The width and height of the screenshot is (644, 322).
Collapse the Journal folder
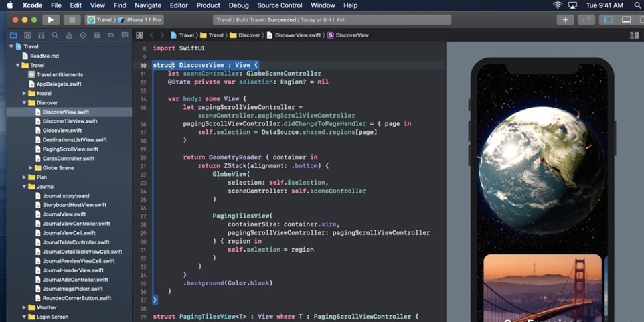click(x=24, y=187)
